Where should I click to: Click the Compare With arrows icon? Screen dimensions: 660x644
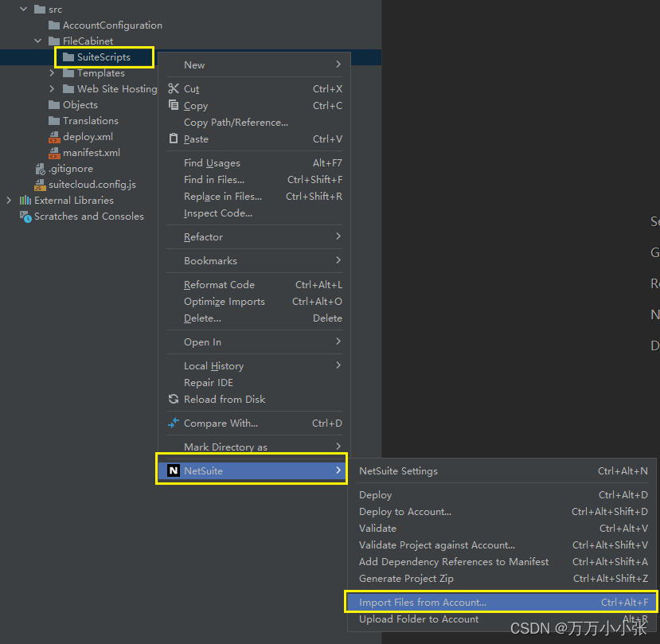click(x=174, y=423)
